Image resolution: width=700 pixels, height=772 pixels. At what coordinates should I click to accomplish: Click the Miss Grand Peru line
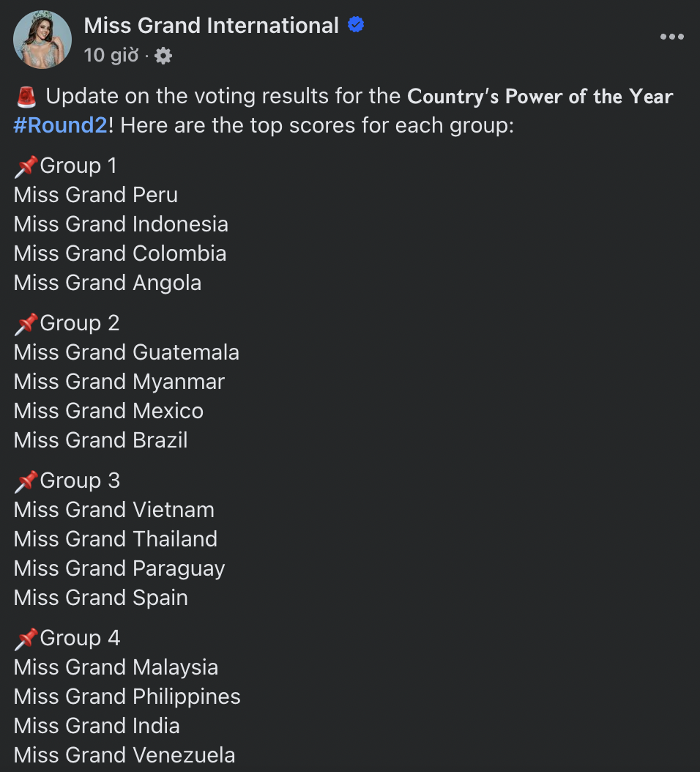(x=96, y=195)
